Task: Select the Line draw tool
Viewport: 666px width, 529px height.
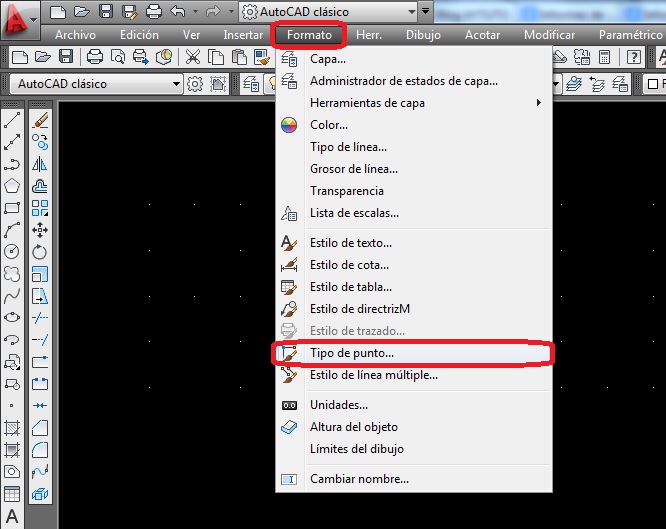Action: coord(12,120)
